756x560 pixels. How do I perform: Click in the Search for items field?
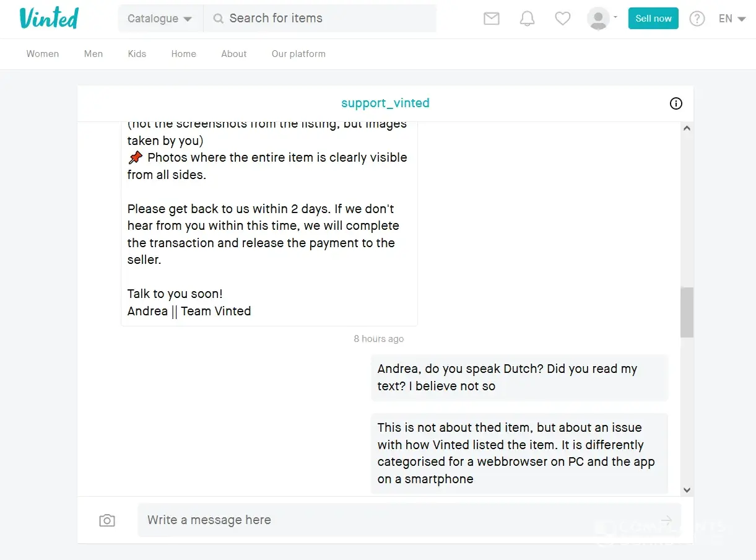pos(328,19)
